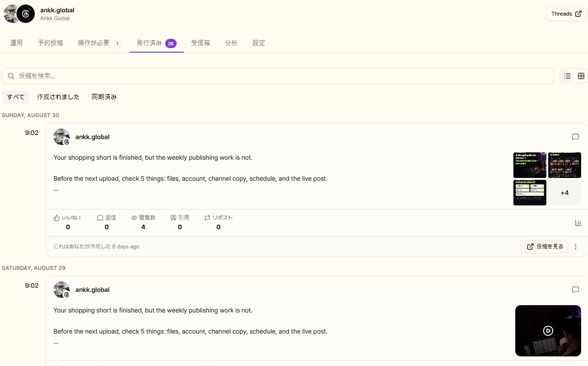Switch to the 予約投稿 tab

click(50, 43)
